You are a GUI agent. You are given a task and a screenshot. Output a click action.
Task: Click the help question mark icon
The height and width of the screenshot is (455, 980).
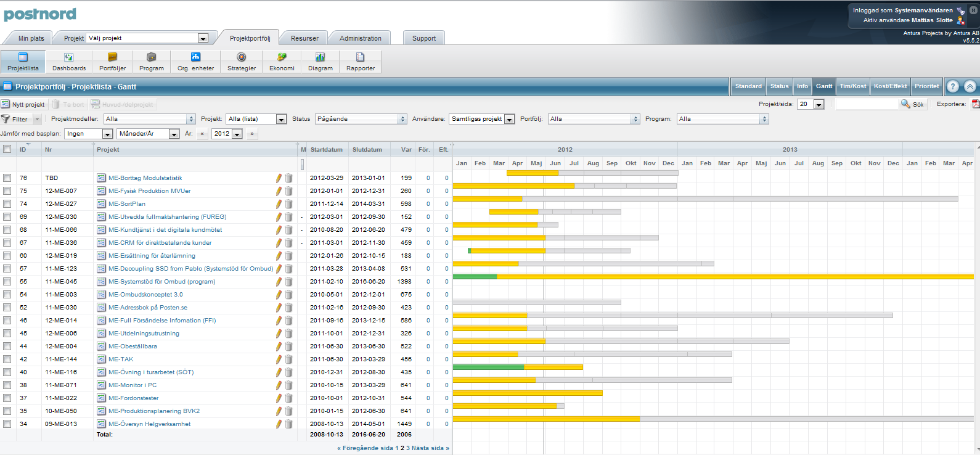(953, 86)
